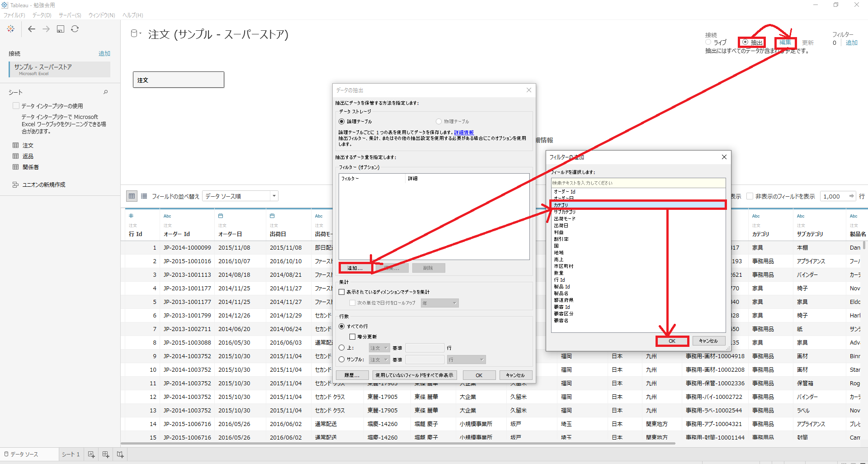Add a new worksheet using the bottom icon
Image resolution: width=868 pixels, height=464 pixels.
(91, 455)
